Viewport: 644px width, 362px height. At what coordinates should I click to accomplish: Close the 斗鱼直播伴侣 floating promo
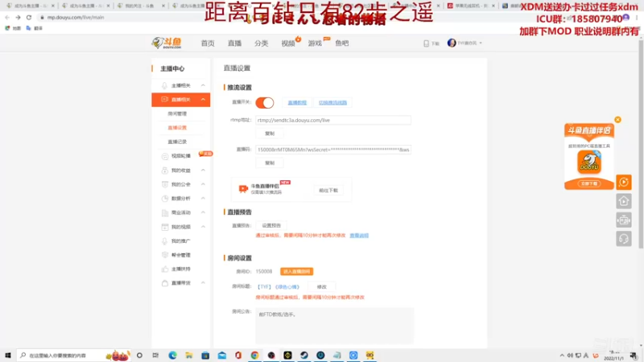click(617, 119)
